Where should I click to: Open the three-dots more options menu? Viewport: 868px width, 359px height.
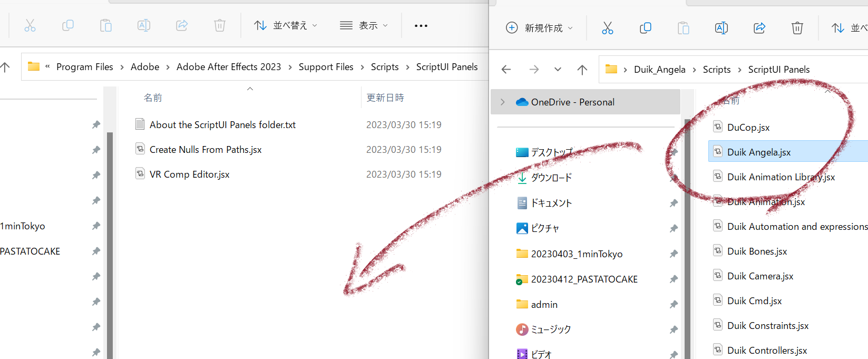click(x=421, y=26)
